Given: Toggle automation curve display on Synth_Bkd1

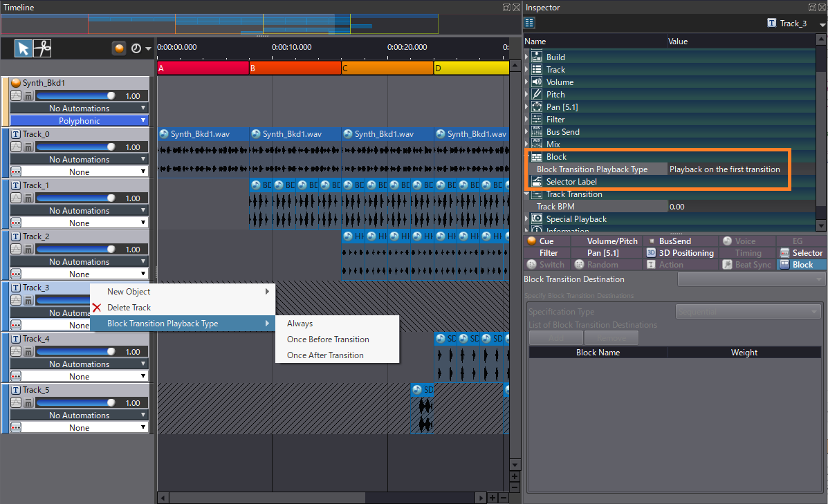Looking at the screenshot, I should click(16, 95).
